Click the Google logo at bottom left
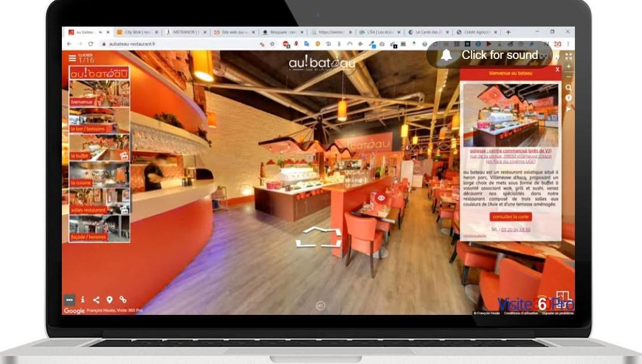This screenshot has height=364, width=642. [x=74, y=311]
